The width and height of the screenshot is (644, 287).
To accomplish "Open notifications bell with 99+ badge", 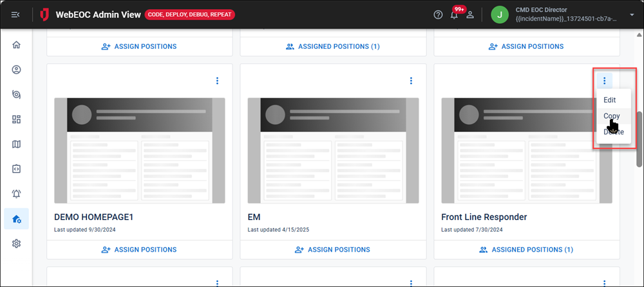I will (x=454, y=15).
